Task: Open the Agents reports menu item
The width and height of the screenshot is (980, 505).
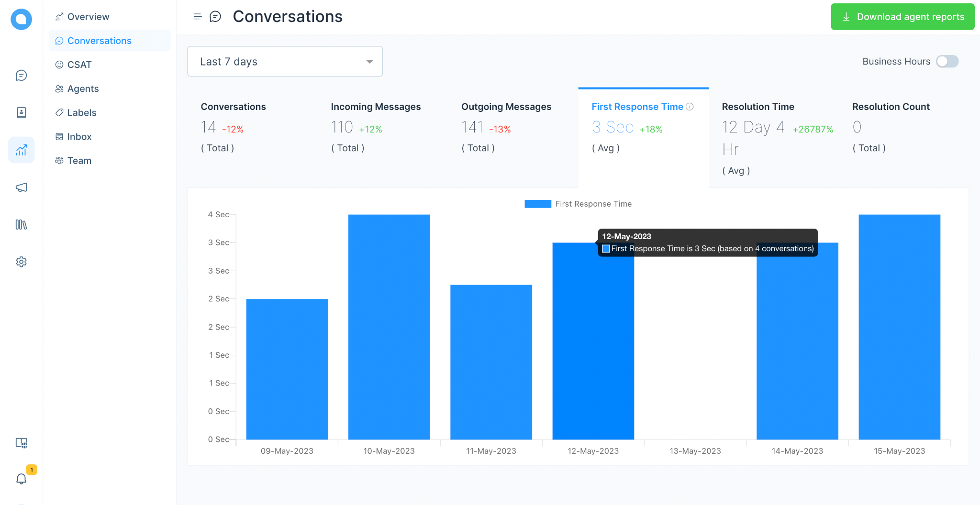Action: pyautogui.click(x=109, y=88)
